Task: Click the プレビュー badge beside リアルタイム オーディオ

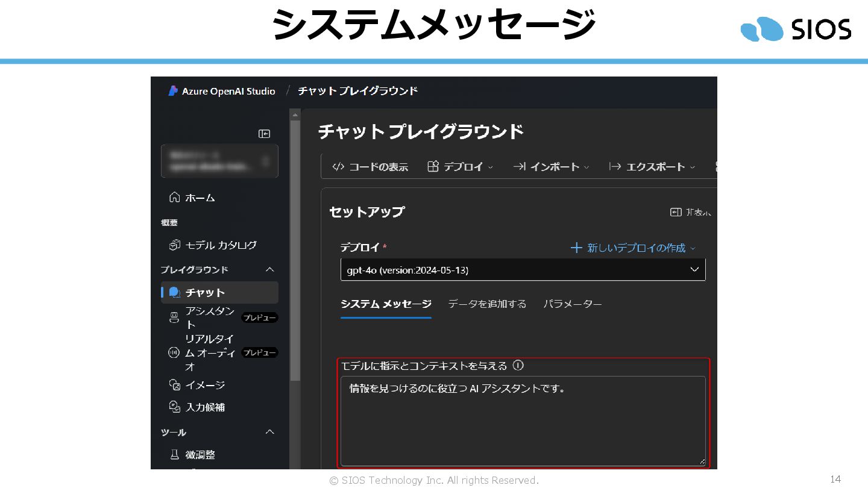Action: (x=260, y=352)
